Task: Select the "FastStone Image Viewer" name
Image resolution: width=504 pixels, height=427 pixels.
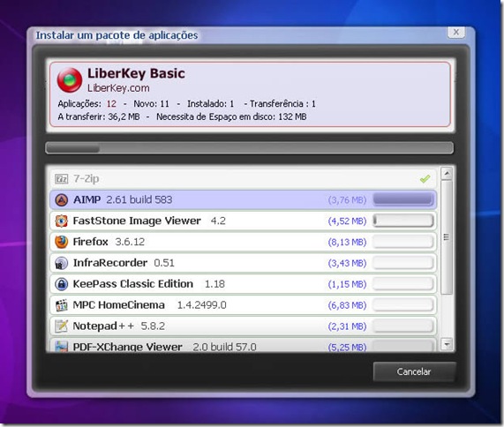Action: coord(137,221)
